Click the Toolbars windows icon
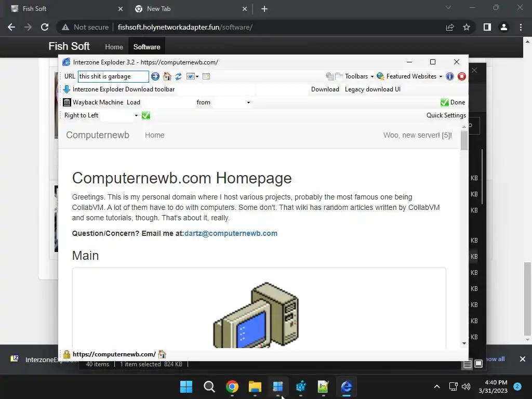 coord(335,76)
